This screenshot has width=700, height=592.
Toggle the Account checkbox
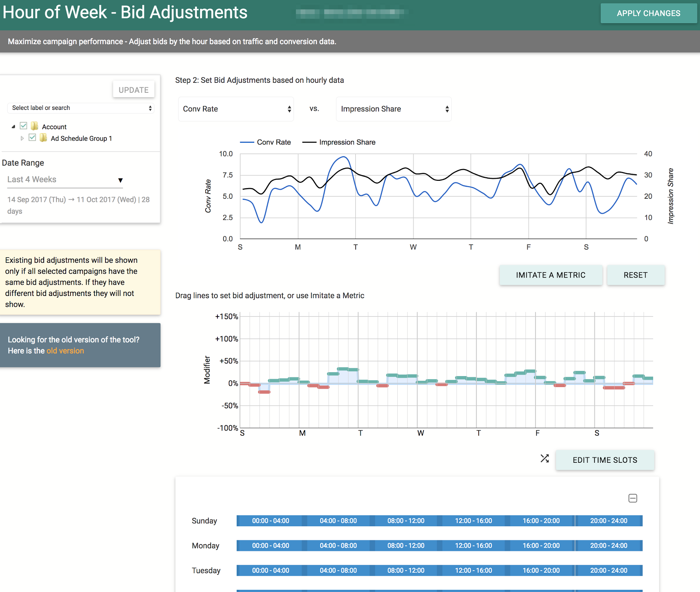pos(24,126)
